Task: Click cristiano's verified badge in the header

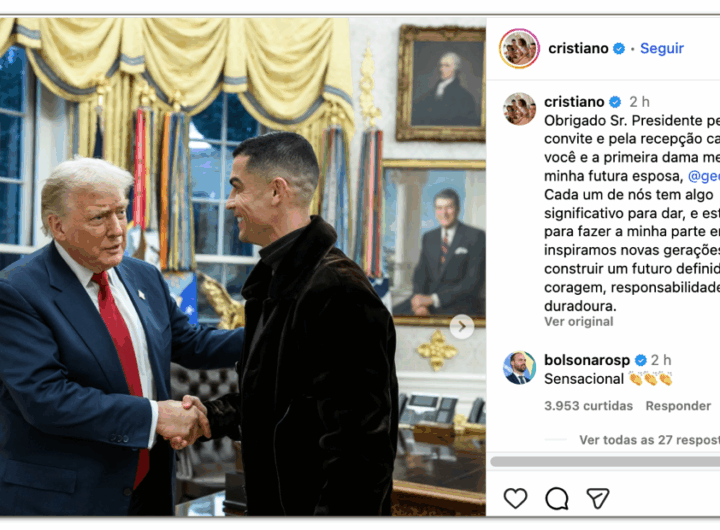Action: coord(619,48)
